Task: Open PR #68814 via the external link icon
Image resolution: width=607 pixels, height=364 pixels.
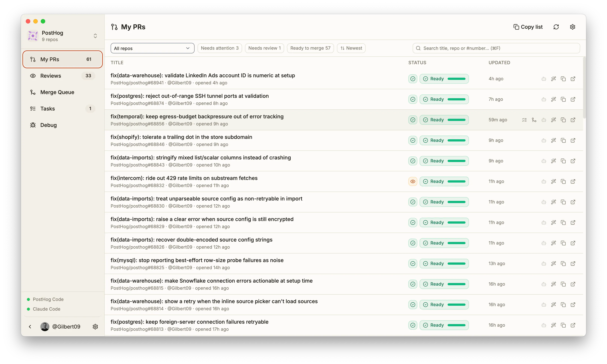Action: click(573, 305)
